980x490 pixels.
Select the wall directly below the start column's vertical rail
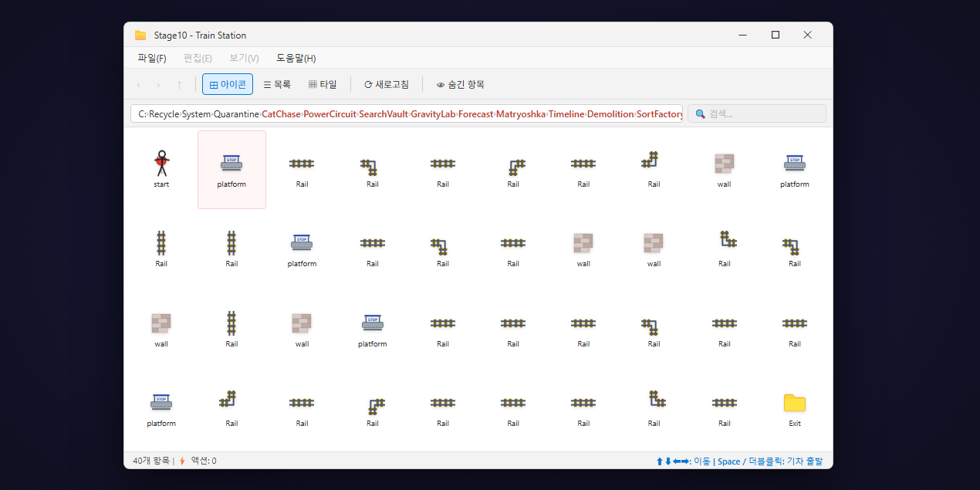[x=161, y=323]
